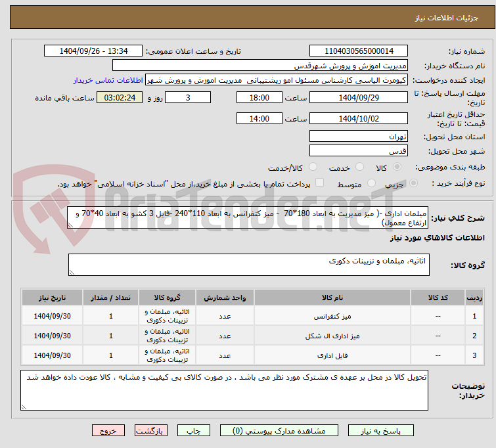
Task: Click the 'کد کالا' column header
Action: pos(438,298)
